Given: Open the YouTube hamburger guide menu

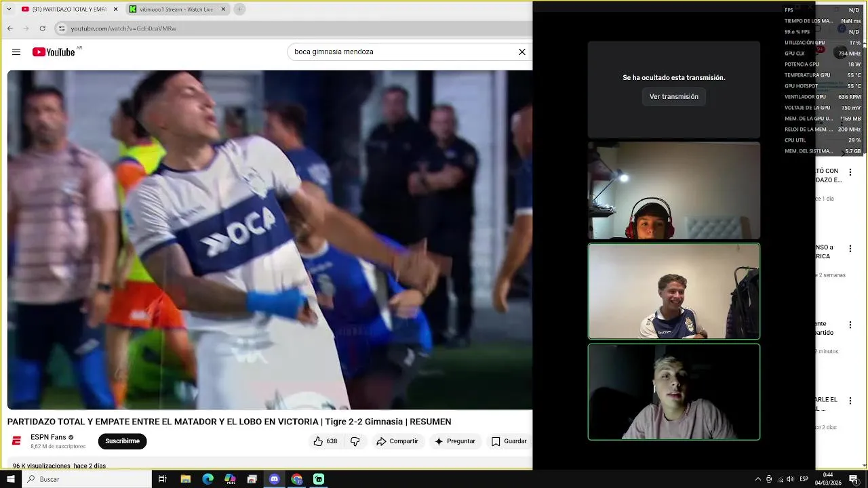Looking at the screenshot, I should pos(16,52).
